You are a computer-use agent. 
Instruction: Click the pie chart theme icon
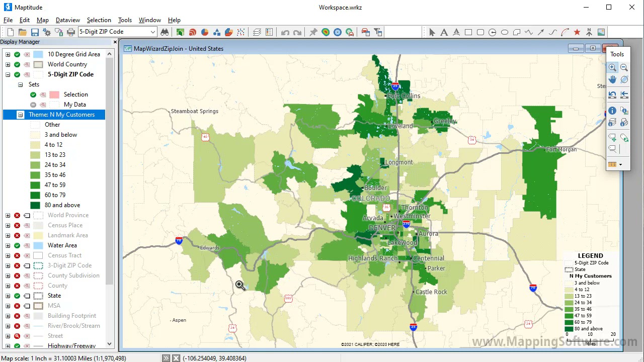pos(205,32)
